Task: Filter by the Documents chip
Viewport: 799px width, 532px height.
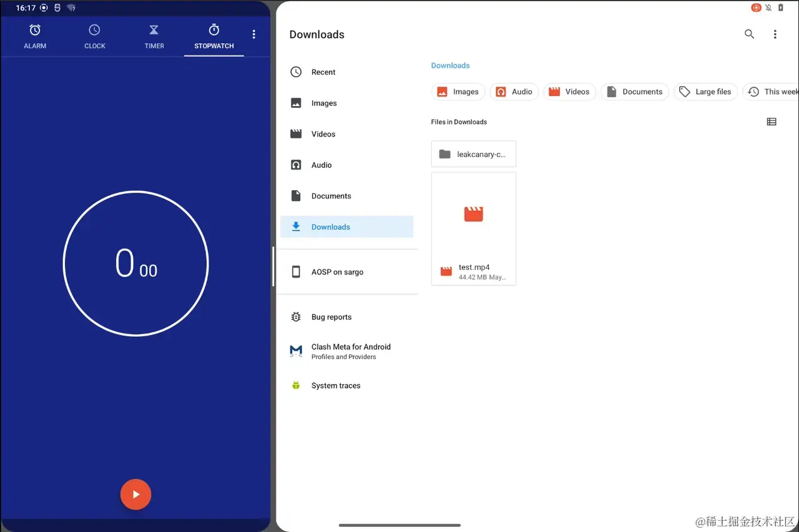Action: (635, 92)
